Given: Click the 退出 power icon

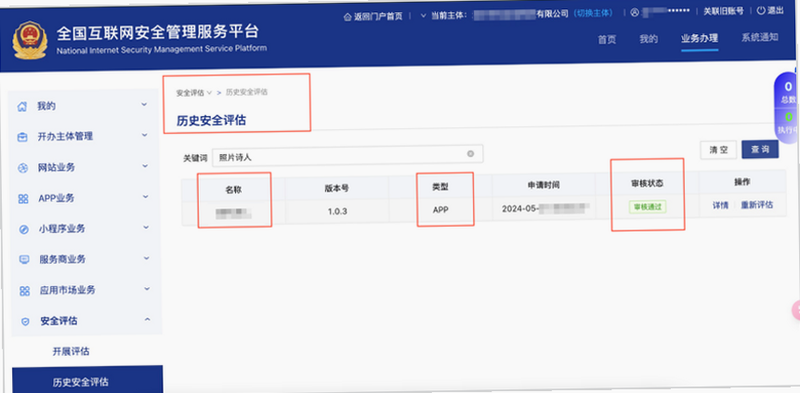Looking at the screenshot, I should 761,11.
